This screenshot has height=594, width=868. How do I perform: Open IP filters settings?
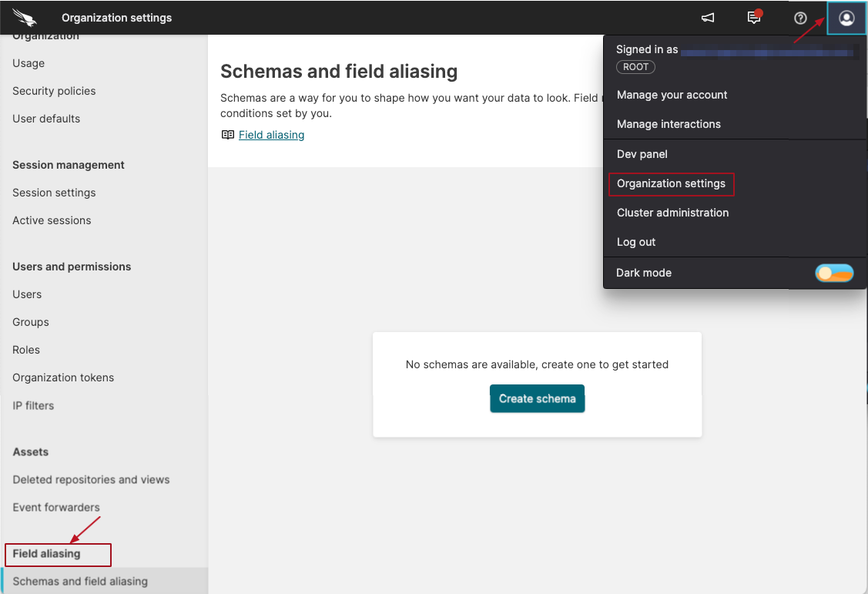pos(33,405)
